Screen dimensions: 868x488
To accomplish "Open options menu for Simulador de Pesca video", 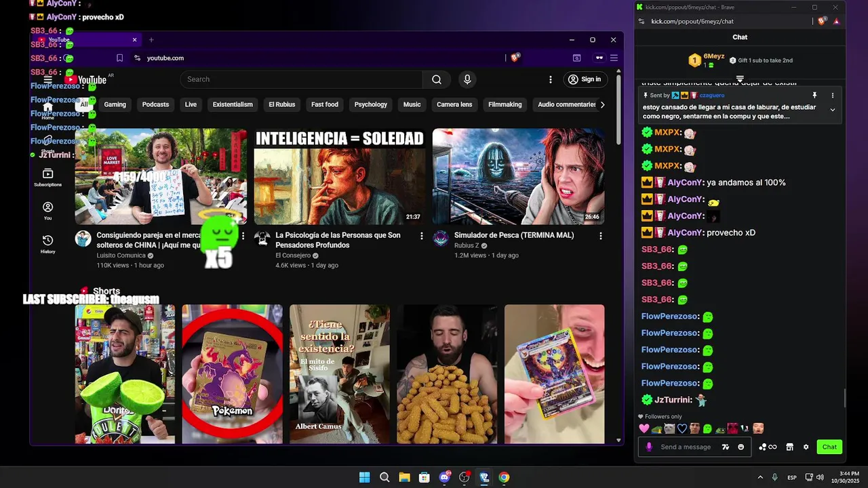I will point(600,236).
